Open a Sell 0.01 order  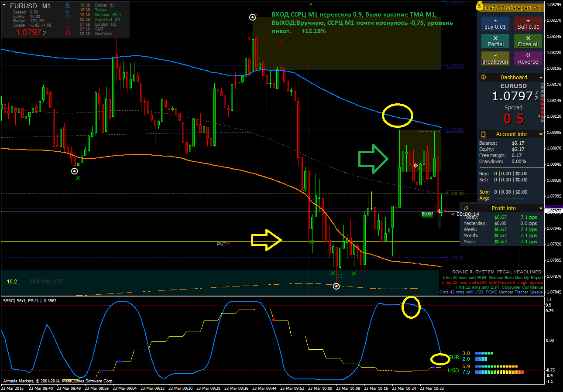528,24
